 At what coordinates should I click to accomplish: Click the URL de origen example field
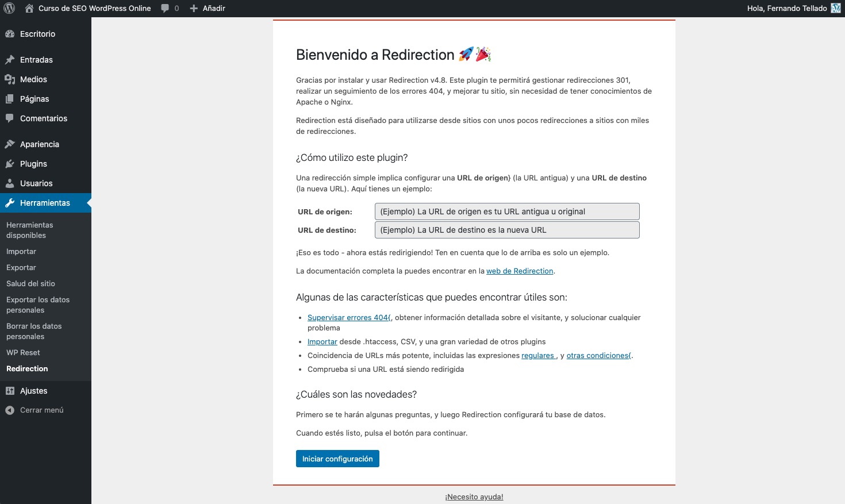tap(506, 211)
